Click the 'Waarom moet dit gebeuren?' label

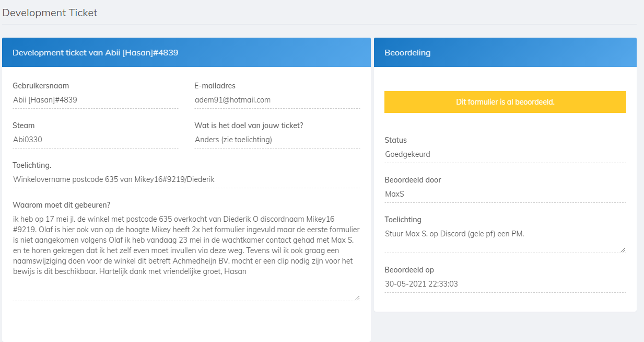coord(61,205)
